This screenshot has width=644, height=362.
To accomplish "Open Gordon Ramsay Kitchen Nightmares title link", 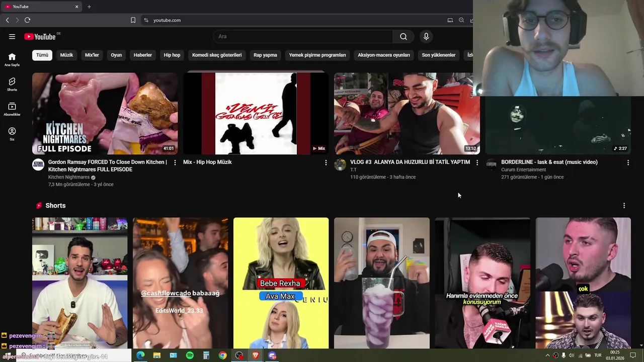I will tap(108, 166).
